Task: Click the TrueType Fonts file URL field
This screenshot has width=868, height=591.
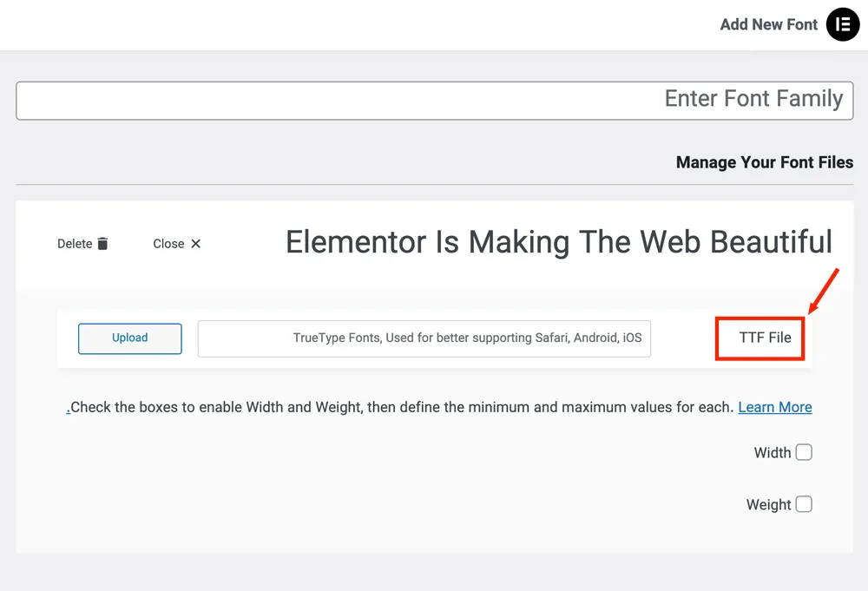Action: (424, 338)
